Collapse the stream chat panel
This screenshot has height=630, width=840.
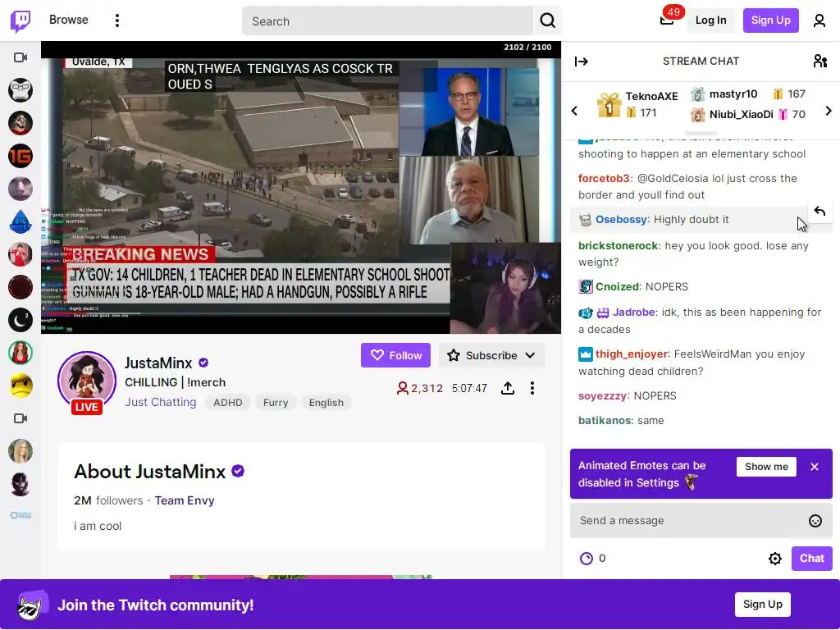coord(582,62)
